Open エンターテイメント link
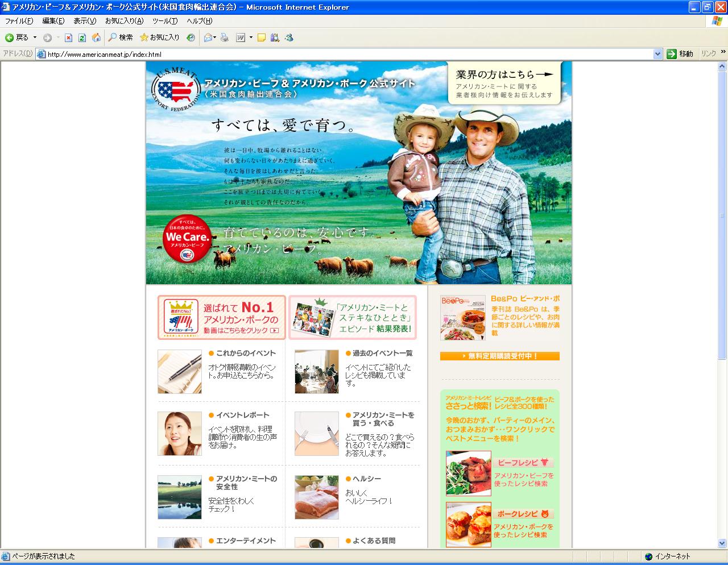Viewport: 728px width, 565px height. point(245,541)
